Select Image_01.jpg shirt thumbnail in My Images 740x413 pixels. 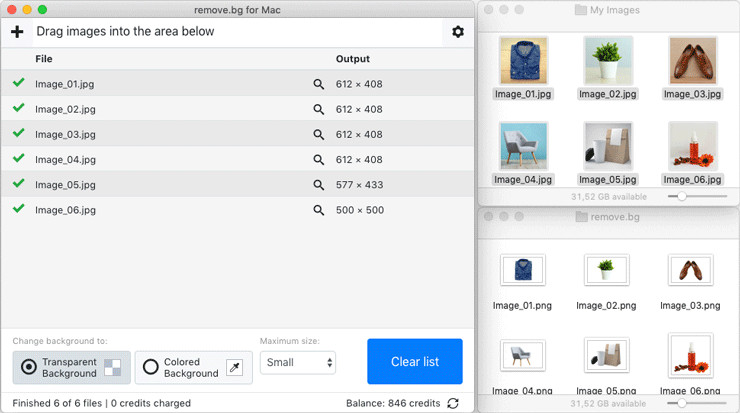523,61
